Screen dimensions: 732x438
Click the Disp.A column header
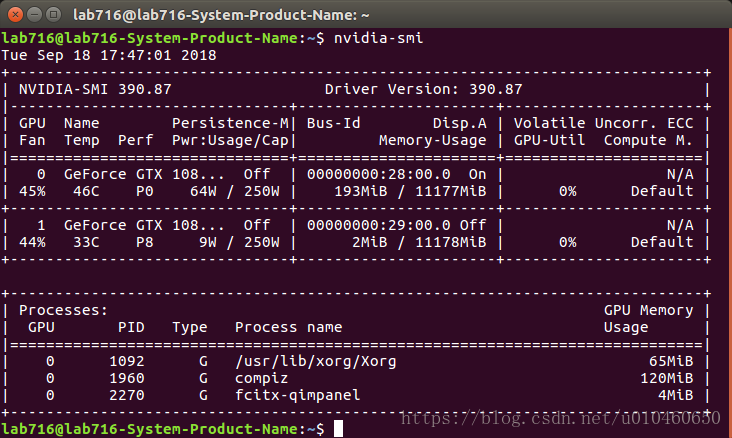460,123
